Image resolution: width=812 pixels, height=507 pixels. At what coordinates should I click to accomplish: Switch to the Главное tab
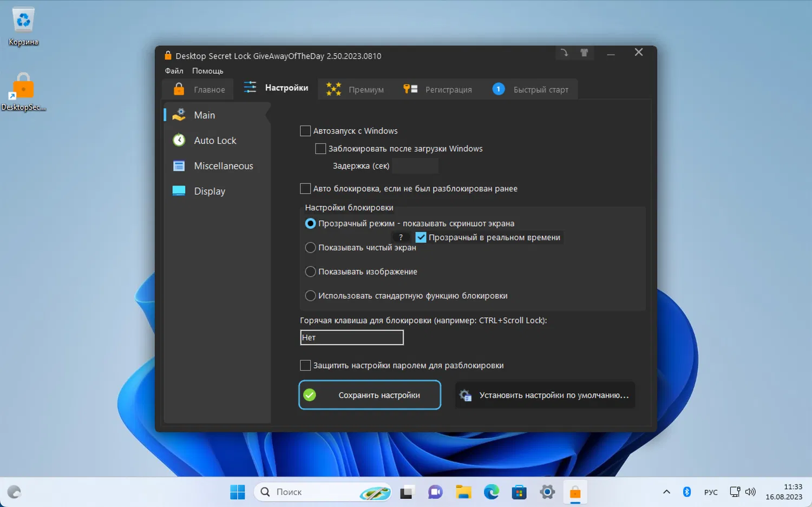(198, 89)
